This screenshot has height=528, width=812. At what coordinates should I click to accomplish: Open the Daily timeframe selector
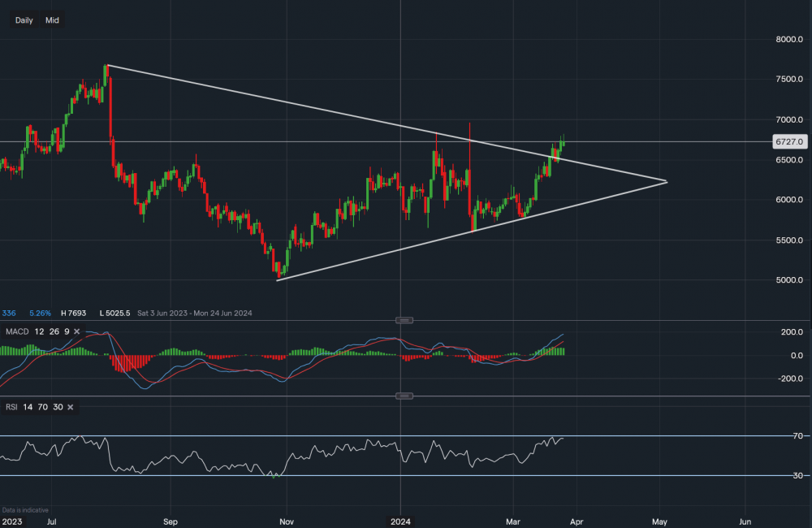24,20
